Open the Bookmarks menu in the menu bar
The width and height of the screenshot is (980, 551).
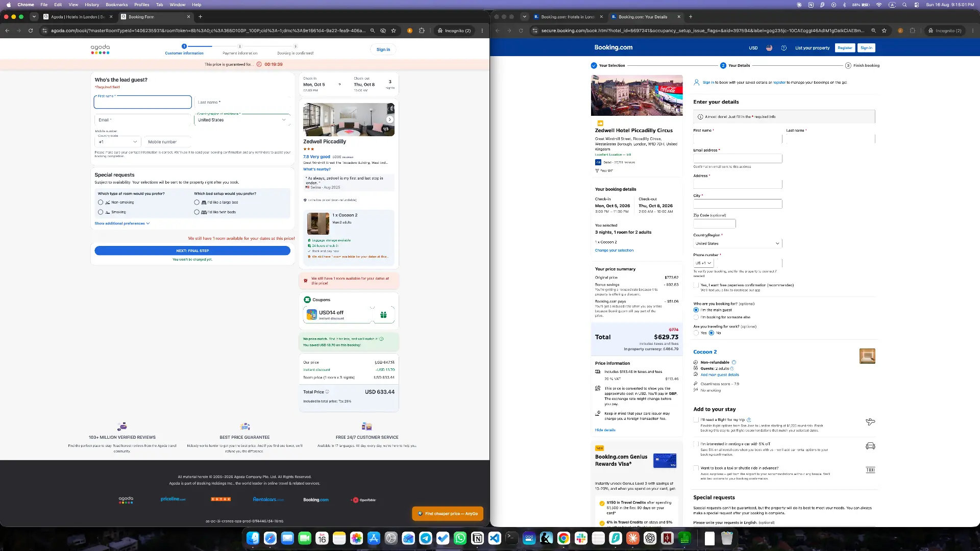point(116,5)
